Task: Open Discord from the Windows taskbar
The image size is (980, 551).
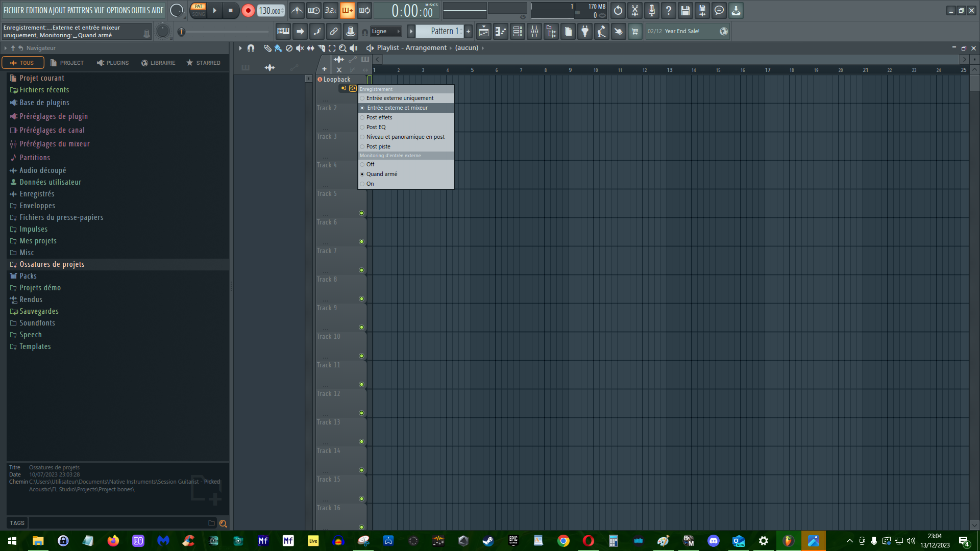Action: click(713, 541)
